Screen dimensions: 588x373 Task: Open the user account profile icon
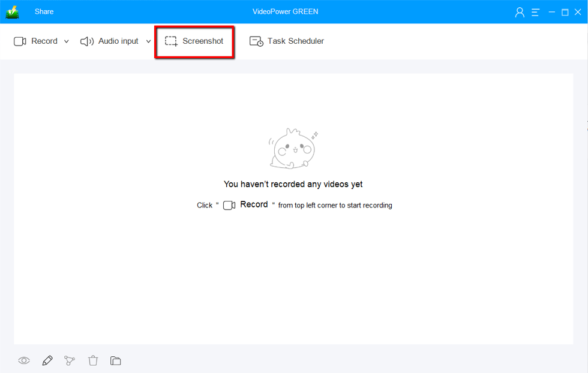(x=520, y=12)
